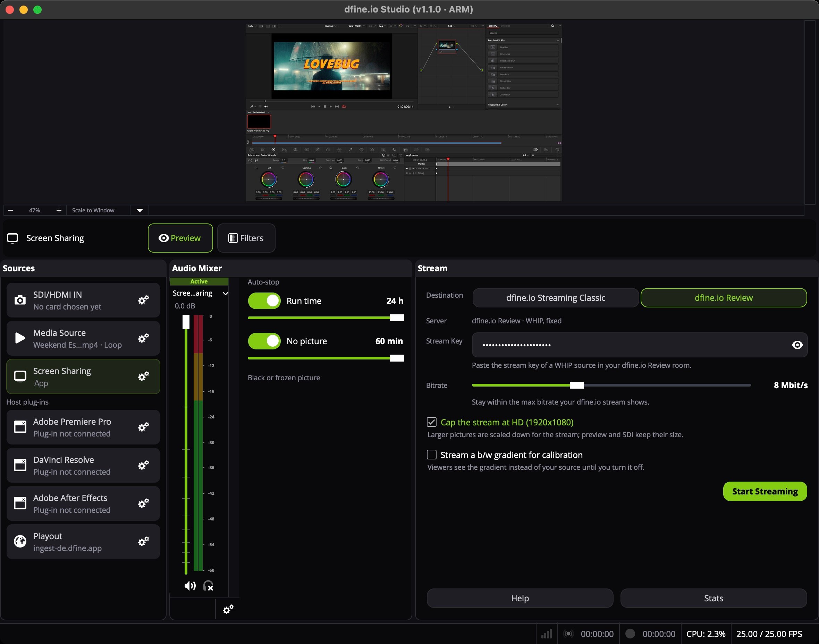This screenshot has width=819, height=644.
Task: Adjust the Run time slider handle
Action: pyautogui.click(x=397, y=318)
